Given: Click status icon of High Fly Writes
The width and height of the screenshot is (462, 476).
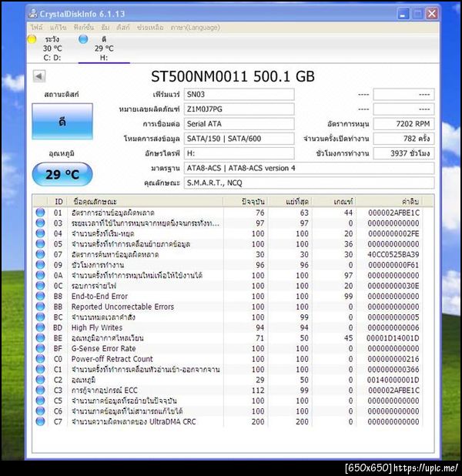Looking at the screenshot, I should pyautogui.click(x=40, y=327).
